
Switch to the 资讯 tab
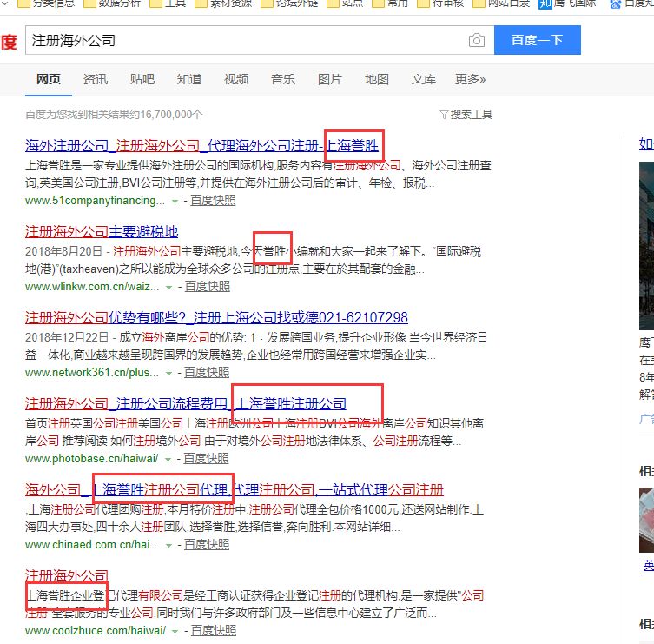pos(96,79)
